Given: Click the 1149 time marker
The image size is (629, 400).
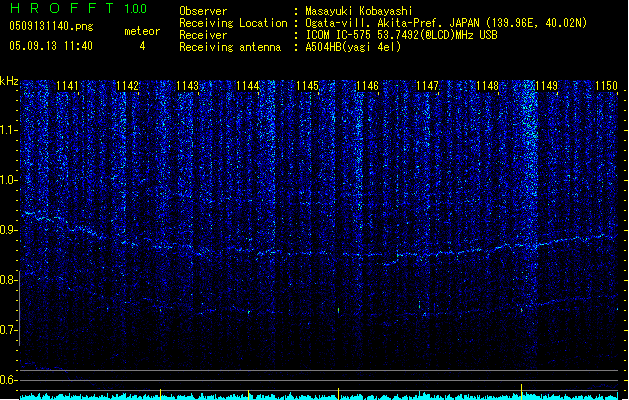Looking at the screenshot, I should 546,87.
